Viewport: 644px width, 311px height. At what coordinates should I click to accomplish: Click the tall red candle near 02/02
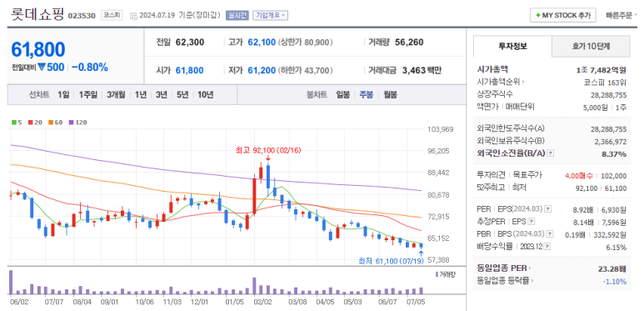point(254,197)
